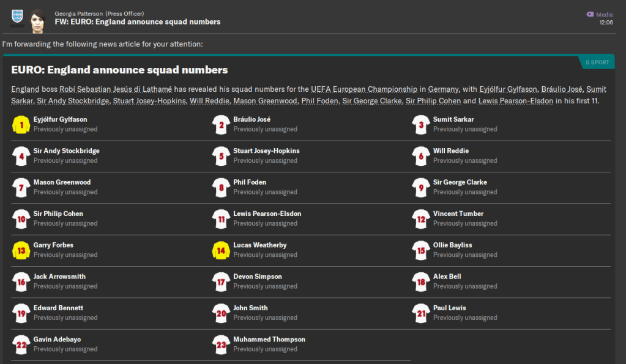626x364 pixels.
Task: Select Mason Greenwood in squad list
Action: pos(62,182)
